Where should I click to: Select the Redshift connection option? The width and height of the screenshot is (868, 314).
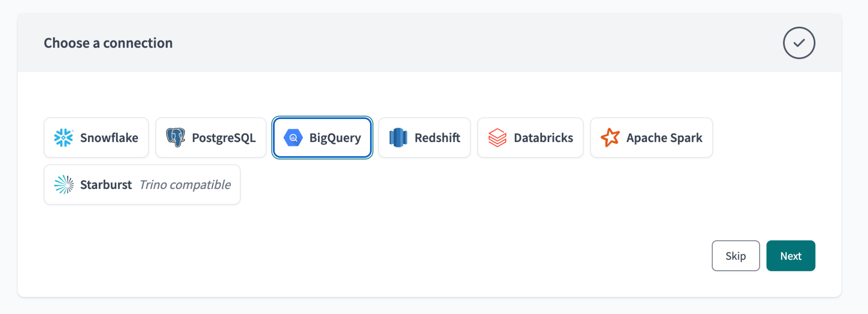click(x=424, y=137)
